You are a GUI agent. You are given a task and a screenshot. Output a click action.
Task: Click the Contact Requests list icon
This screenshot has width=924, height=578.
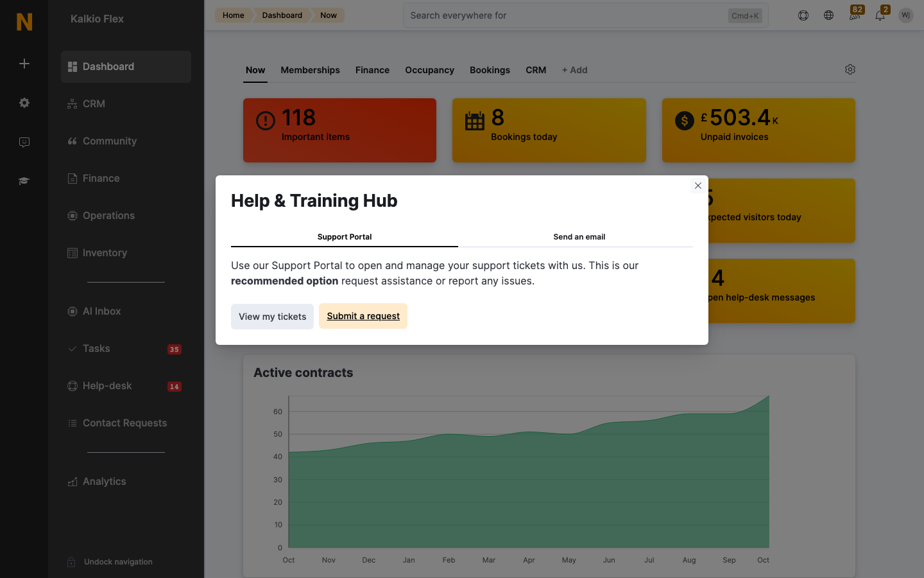pos(73,423)
